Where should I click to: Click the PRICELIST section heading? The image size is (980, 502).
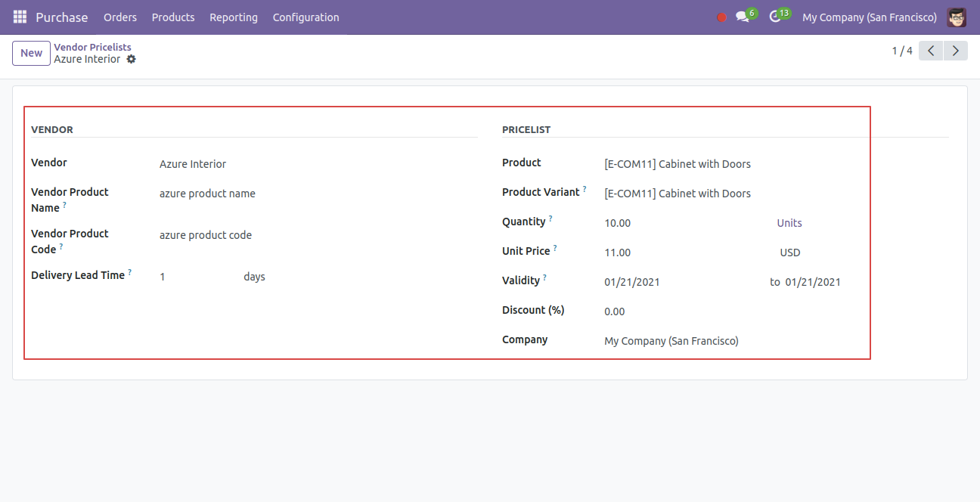(526, 129)
